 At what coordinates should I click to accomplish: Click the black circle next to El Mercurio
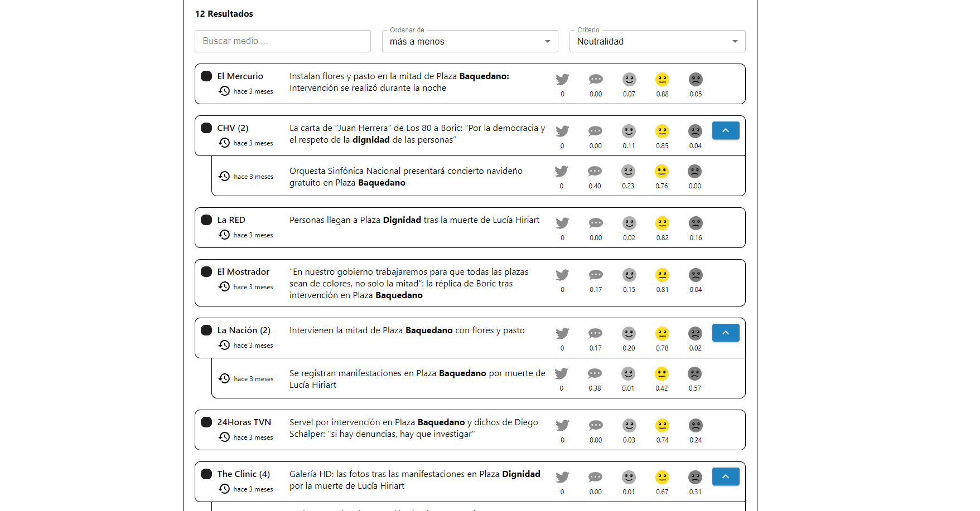(206, 76)
